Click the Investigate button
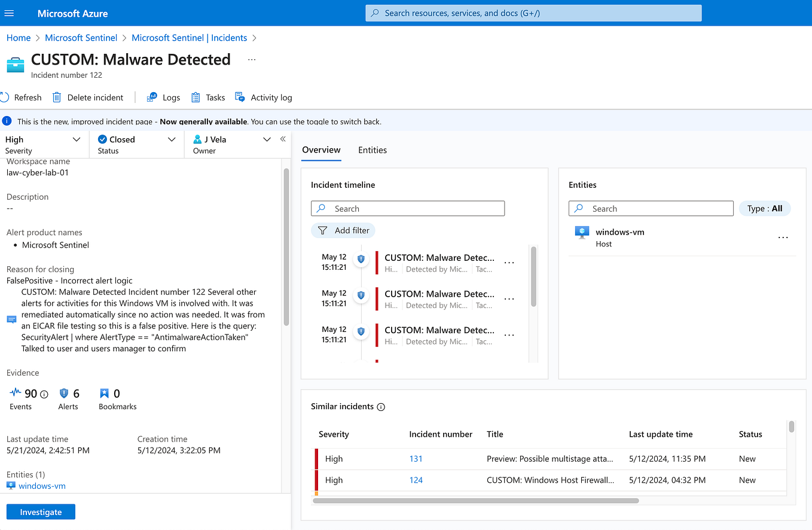The width and height of the screenshot is (812, 530). 40,511
